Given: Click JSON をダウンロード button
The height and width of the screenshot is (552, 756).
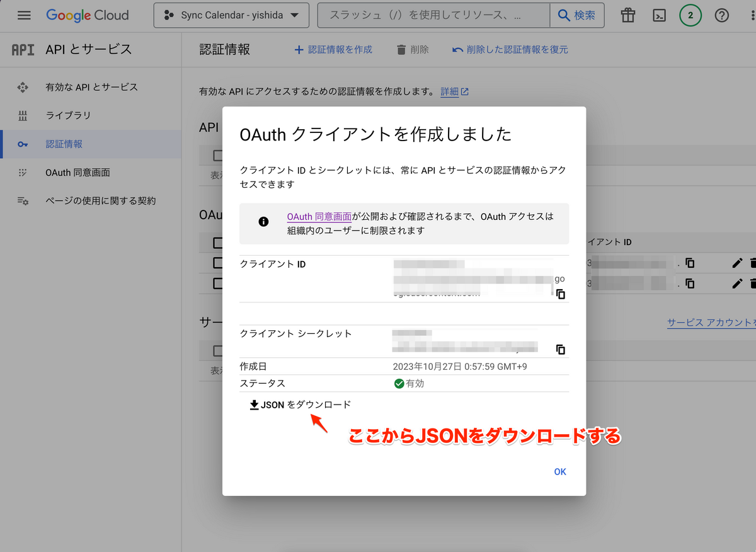Looking at the screenshot, I should pyautogui.click(x=300, y=405).
